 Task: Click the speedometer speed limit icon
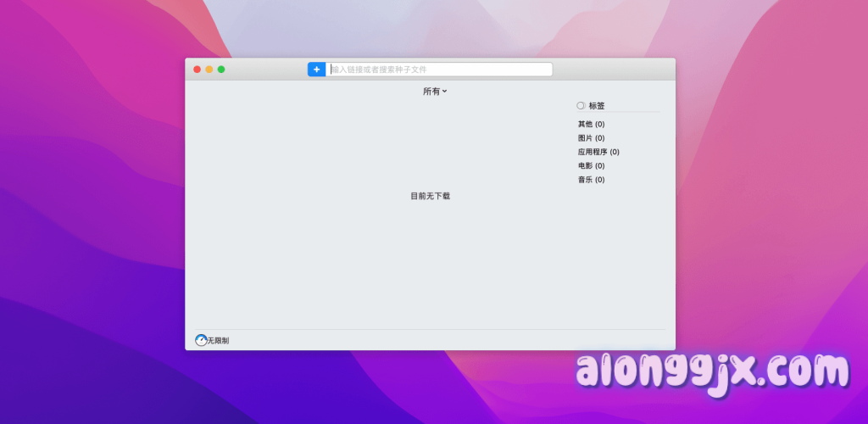pyautogui.click(x=201, y=340)
